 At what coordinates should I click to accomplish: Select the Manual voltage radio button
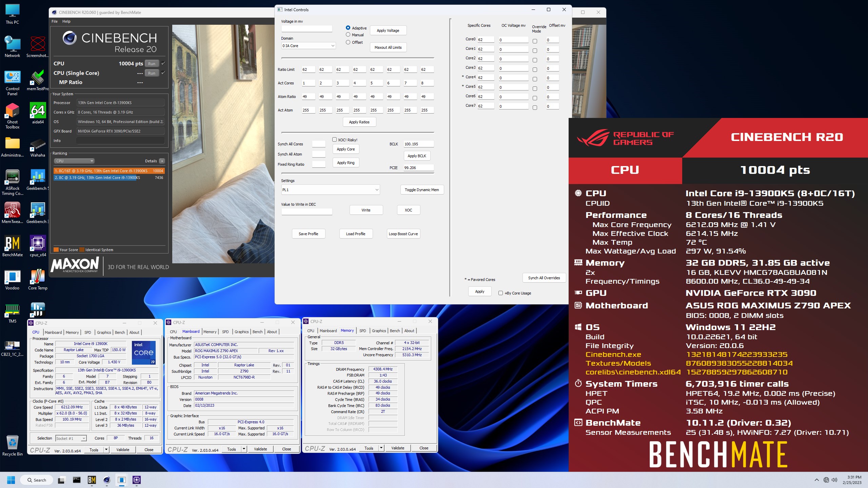tap(348, 35)
